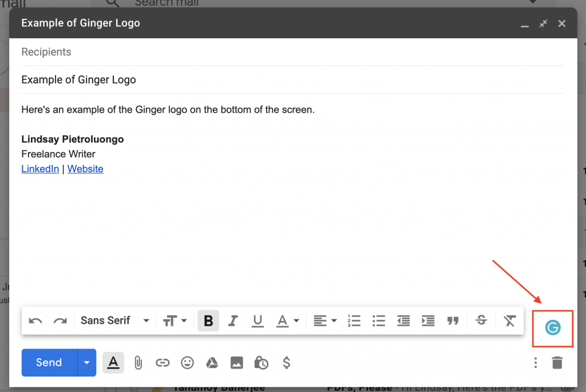Toggle underline formatting
The width and height of the screenshot is (586, 392).
click(x=258, y=320)
